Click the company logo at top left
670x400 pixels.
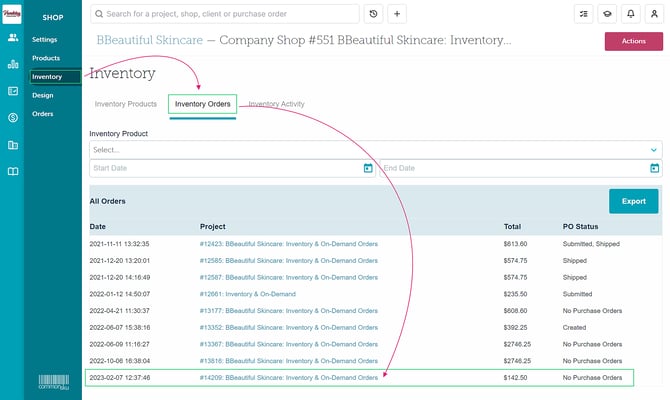pyautogui.click(x=12, y=14)
